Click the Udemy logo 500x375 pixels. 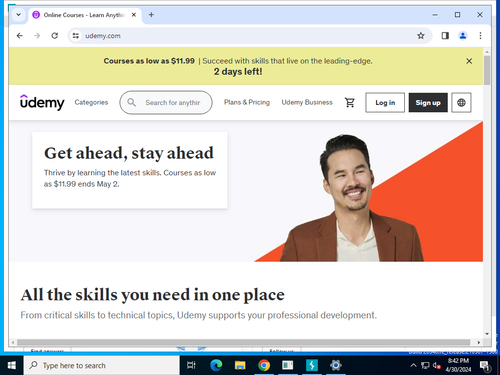point(42,102)
